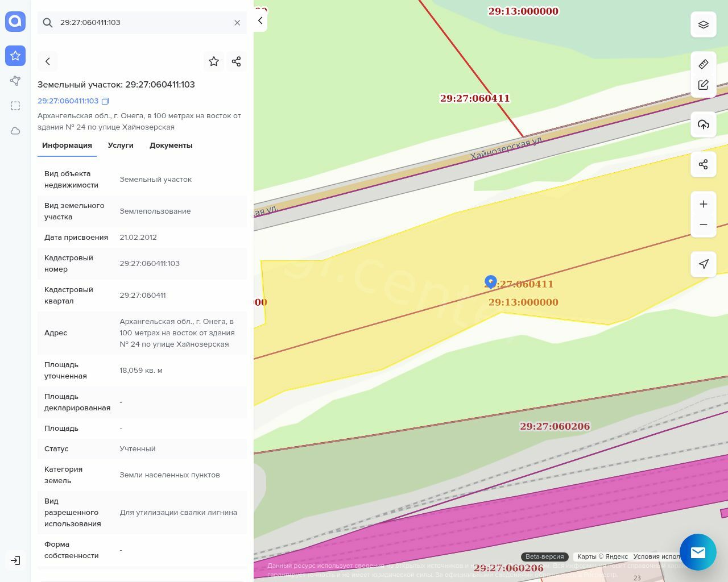Open favorites in the left sidebar
Image resolution: width=728 pixels, height=582 pixels.
[x=15, y=56]
